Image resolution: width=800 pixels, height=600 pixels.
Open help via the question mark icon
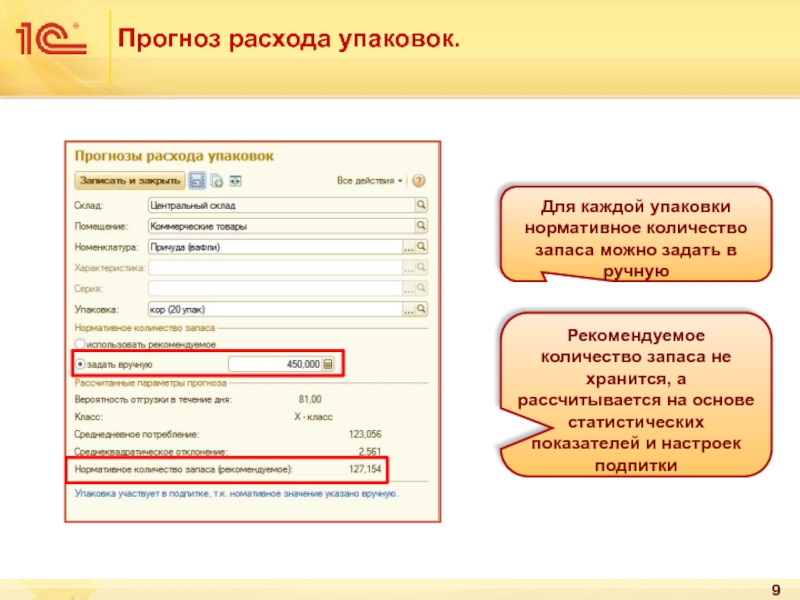click(419, 181)
